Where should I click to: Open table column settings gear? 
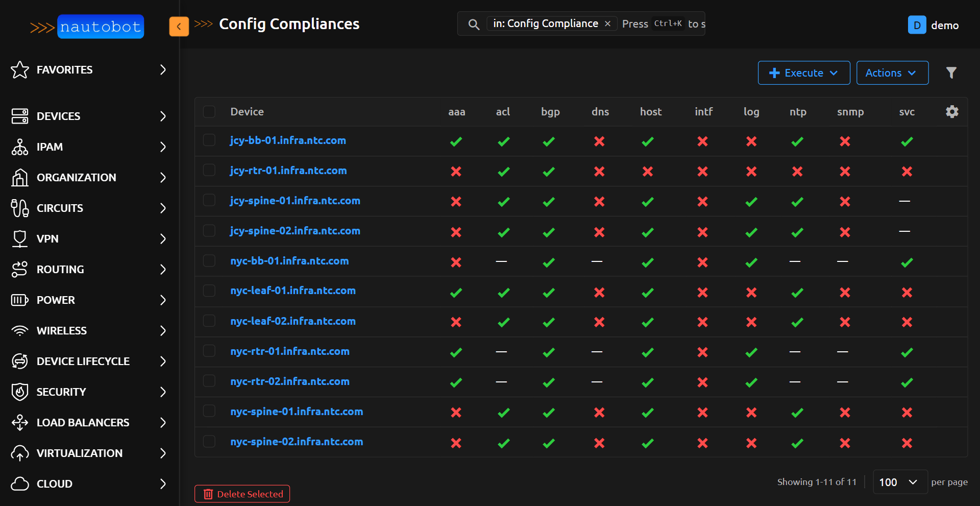tap(952, 112)
